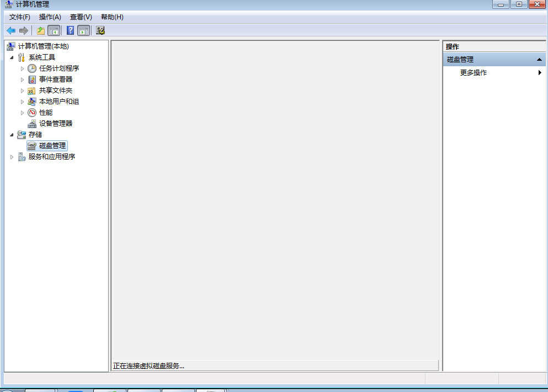This screenshot has width=548, height=392.
Task: Select 共享文件夹 in the tree
Action: coord(56,90)
